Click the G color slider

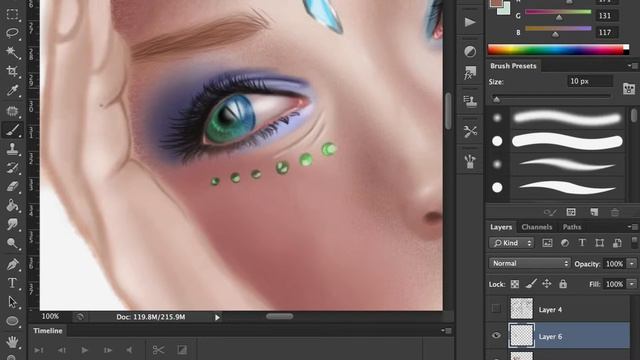tap(558, 12)
